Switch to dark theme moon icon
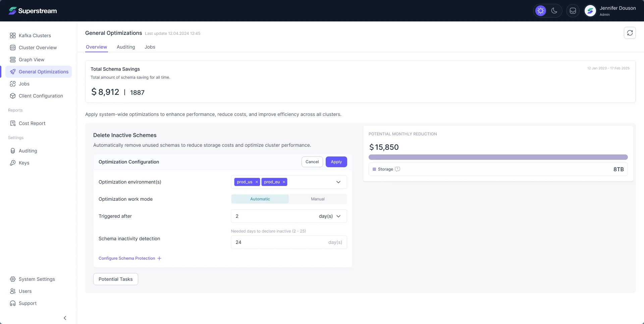This screenshot has width=644, height=324. pyautogui.click(x=554, y=11)
